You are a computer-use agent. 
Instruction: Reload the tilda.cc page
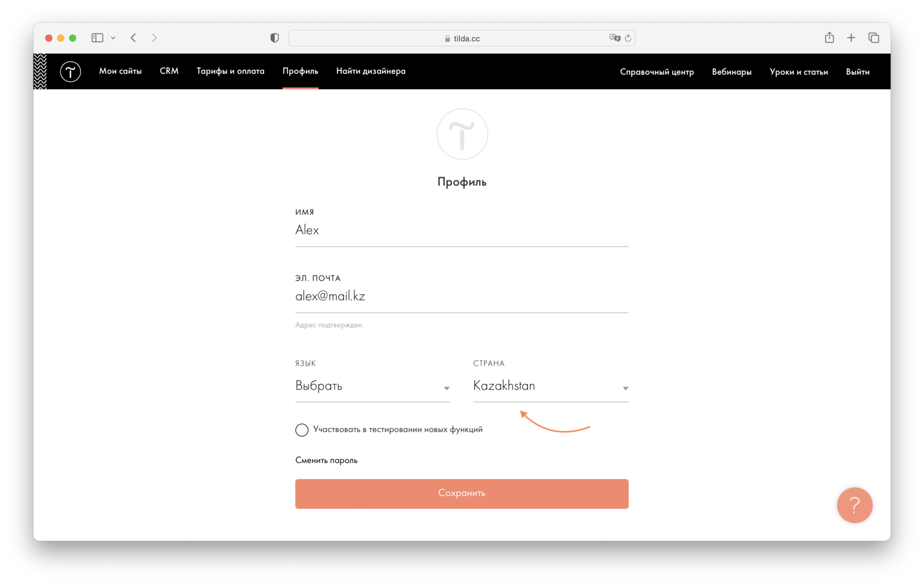628,38
